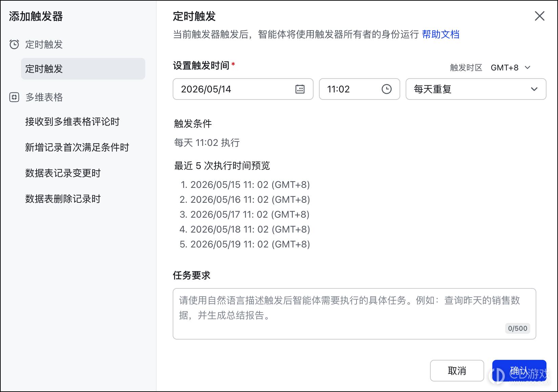Click the 最近 5 次执行时间预览 heading
Viewport: 558px width, 392px height.
pyautogui.click(x=222, y=166)
